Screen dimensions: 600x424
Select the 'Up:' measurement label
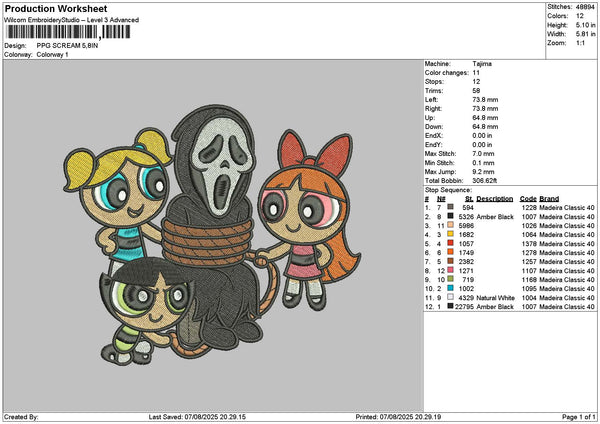pyautogui.click(x=429, y=118)
